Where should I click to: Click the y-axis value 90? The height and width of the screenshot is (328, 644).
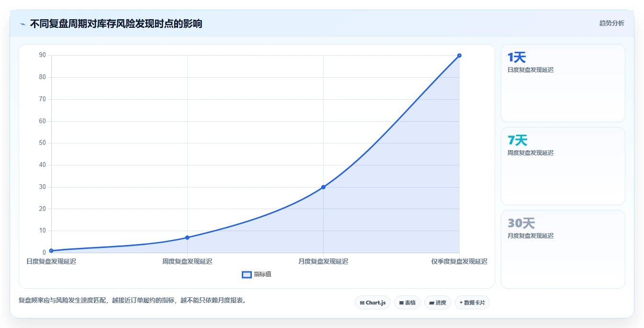pyautogui.click(x=43, y=55)
